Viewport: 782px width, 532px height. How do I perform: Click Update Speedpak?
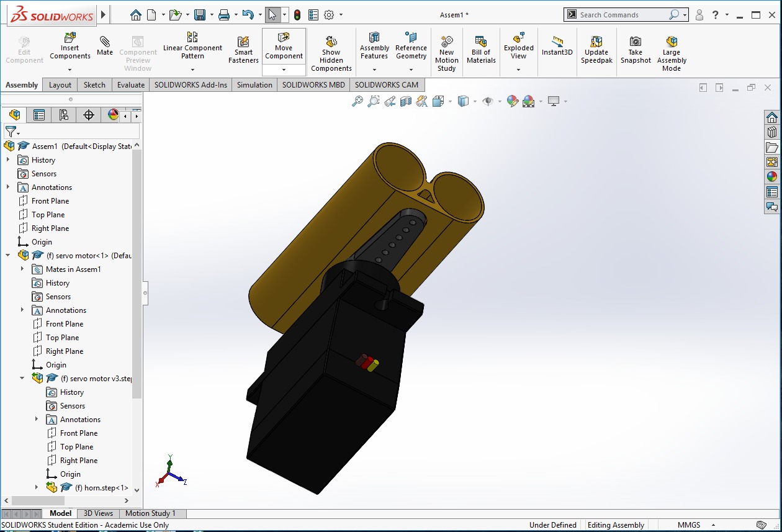click(596, 50)
